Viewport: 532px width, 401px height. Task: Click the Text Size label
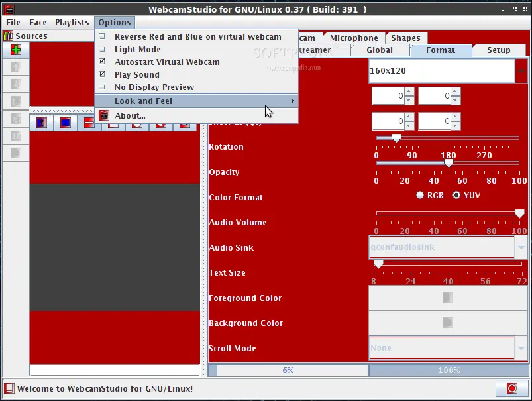pos(227,272)
